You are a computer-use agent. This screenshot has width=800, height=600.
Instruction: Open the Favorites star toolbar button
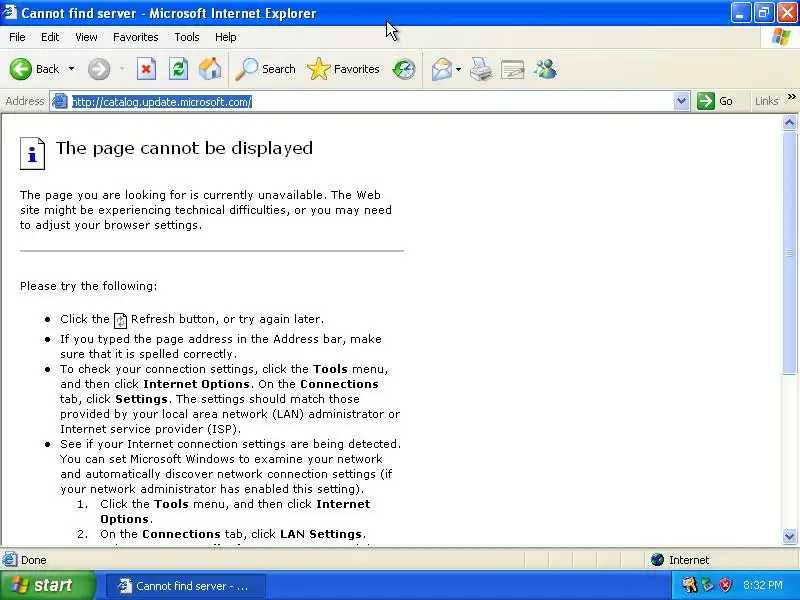point(343,69)
